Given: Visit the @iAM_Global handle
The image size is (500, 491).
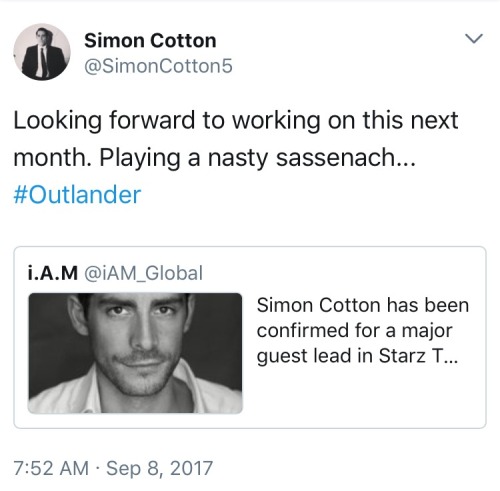Looking at the screenshot, I should click(143, 273).
